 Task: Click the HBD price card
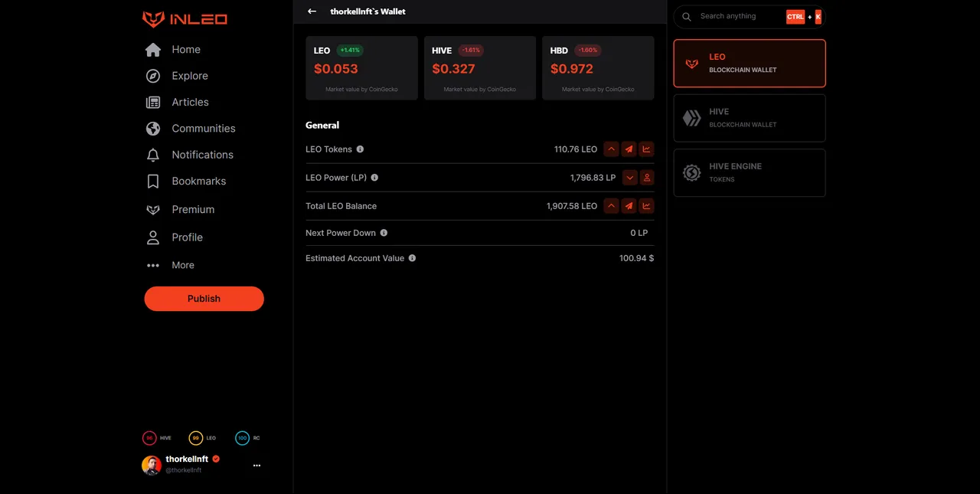598,67
